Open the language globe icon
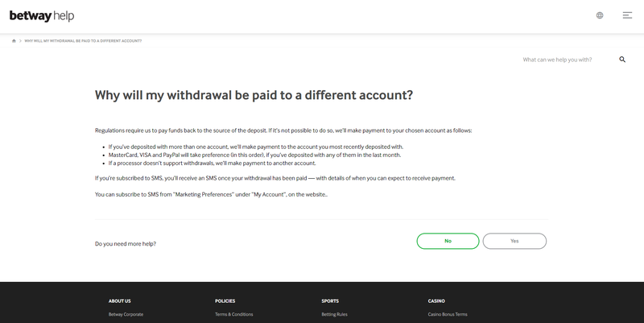644x323 pixels. tap(600, 15)
